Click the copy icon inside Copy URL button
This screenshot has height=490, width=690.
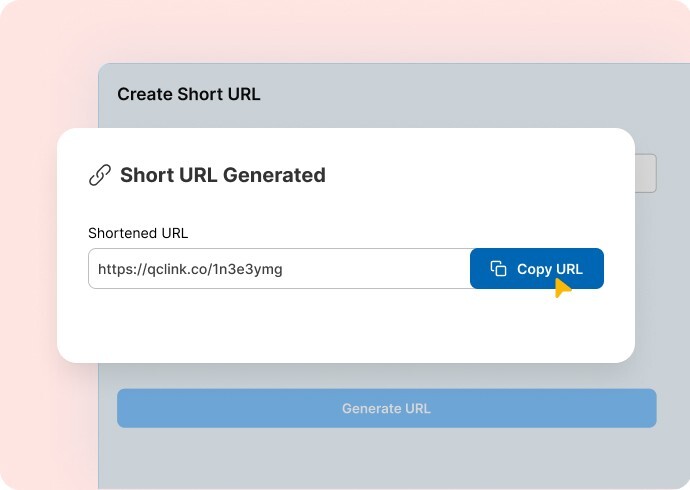(498, 269)
